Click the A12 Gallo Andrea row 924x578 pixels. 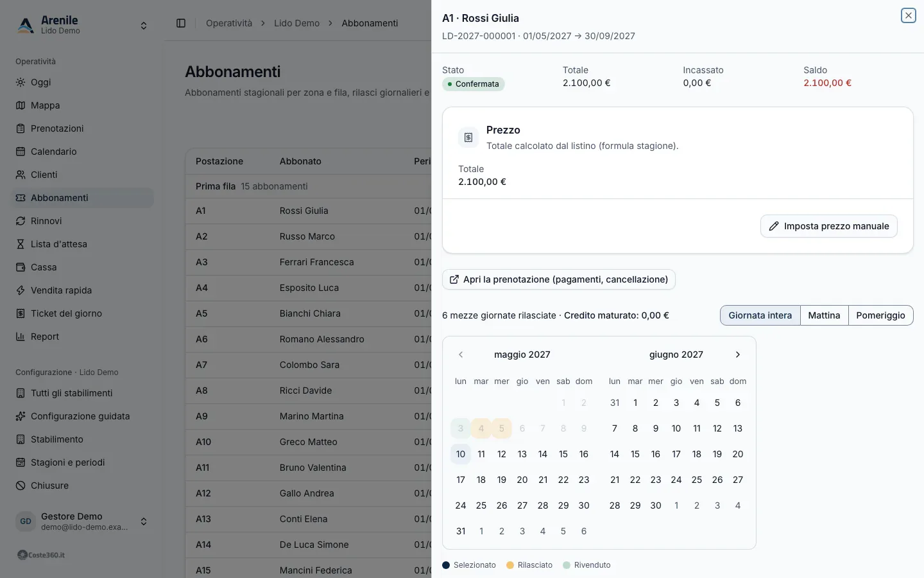tap(309, 493)
